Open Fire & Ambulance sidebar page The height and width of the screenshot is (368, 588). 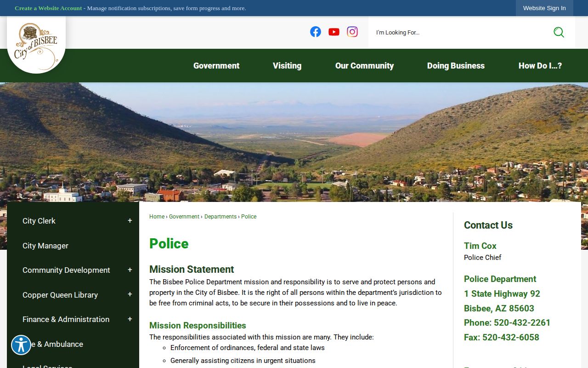click(x=53, y=344)
